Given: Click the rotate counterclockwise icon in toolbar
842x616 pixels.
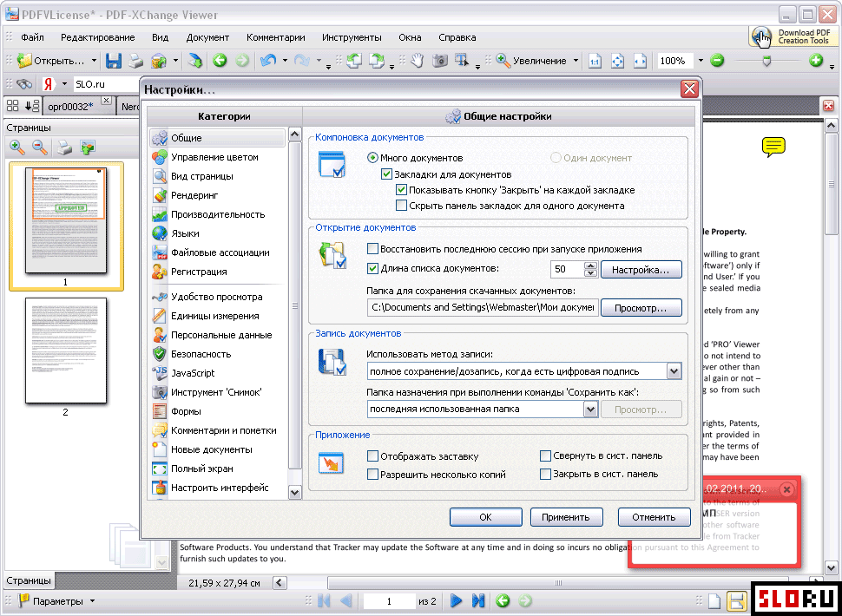Looking at the screenshot, I should 354,61.
